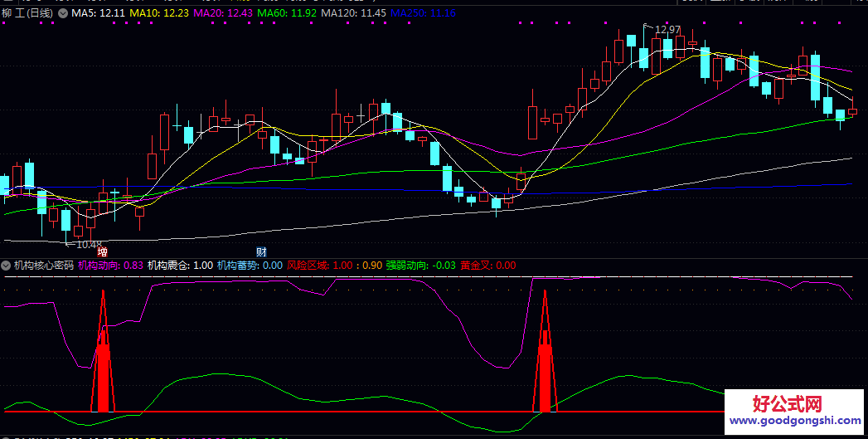Click the MA5: 12.11 label
This screenshot has height=439, width=868.
[99, 12]
